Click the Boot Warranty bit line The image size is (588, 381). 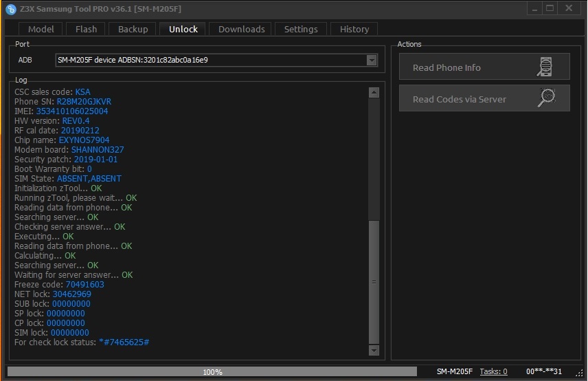(x=53, y=169)
